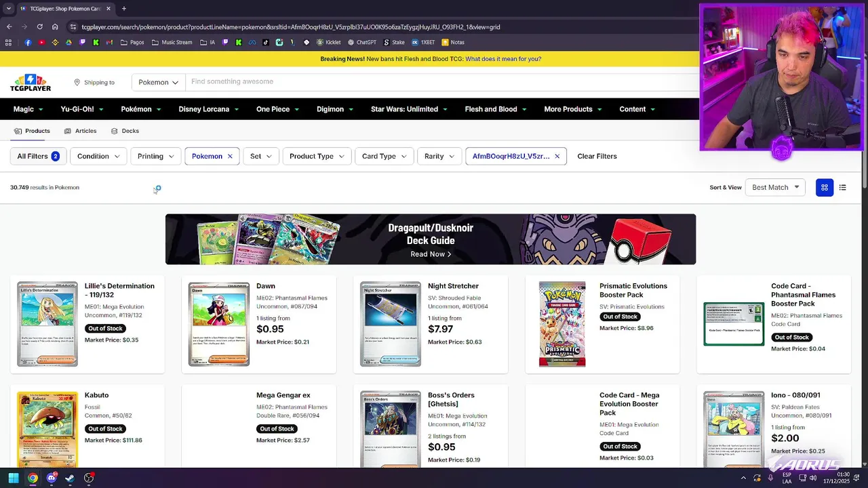Image resolution: width=868 pixels, height=488 pixels.
Task: Open the Kicklet bookmark
Action: (329, 42)
